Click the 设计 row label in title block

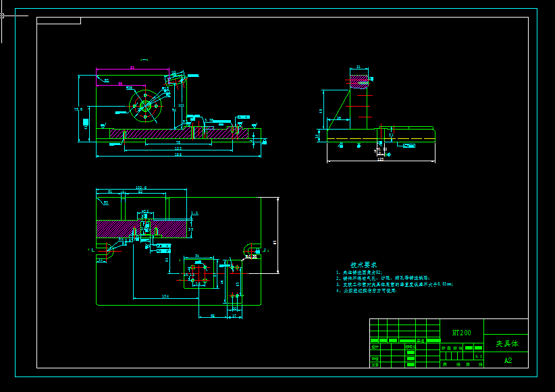tap(375, 347)
